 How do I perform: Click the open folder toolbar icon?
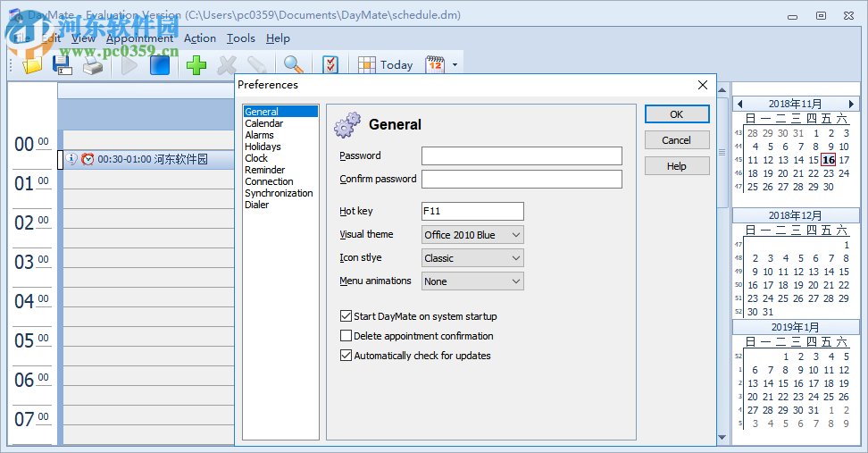[32, 64]
